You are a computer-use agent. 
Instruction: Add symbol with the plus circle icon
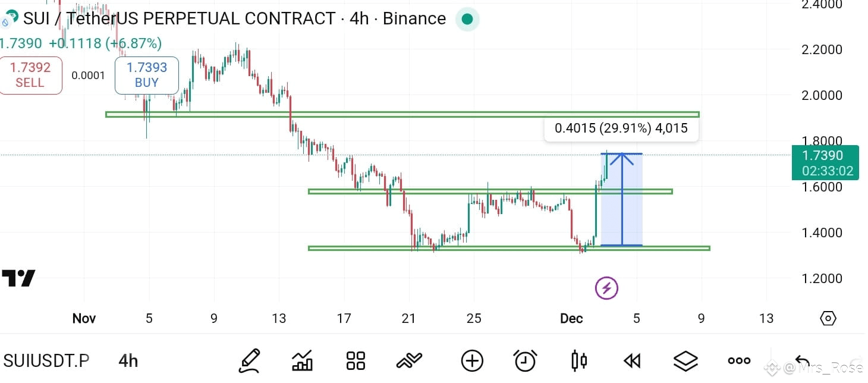pyautogui.click(x=472, y=360)
